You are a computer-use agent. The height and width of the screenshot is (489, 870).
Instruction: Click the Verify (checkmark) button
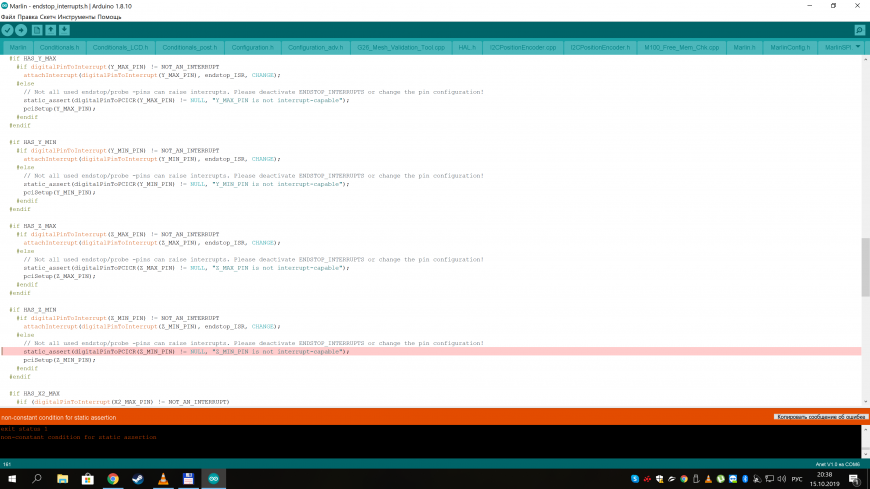[7, 30]
